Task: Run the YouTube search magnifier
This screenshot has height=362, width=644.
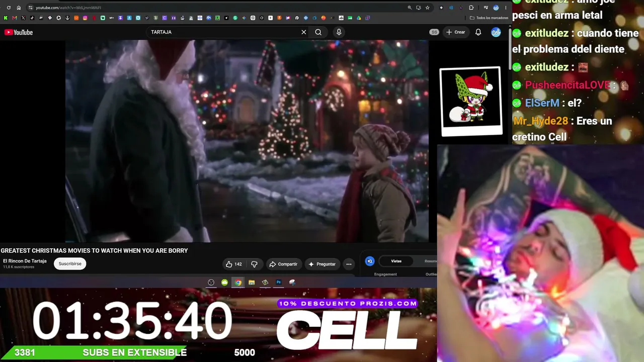Action: tap(318, 32)
